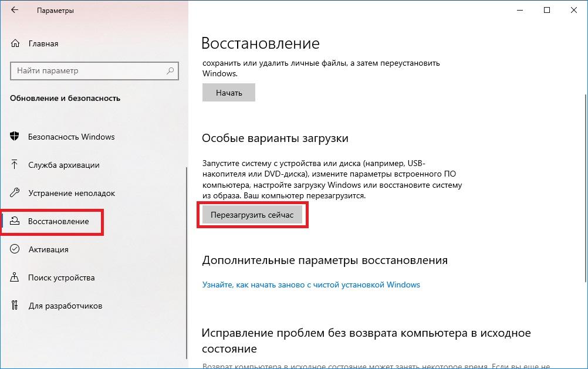Click the sidebar vertical scrollbar
This screenshot has width=588, height=369.
(x=187, y=262)
